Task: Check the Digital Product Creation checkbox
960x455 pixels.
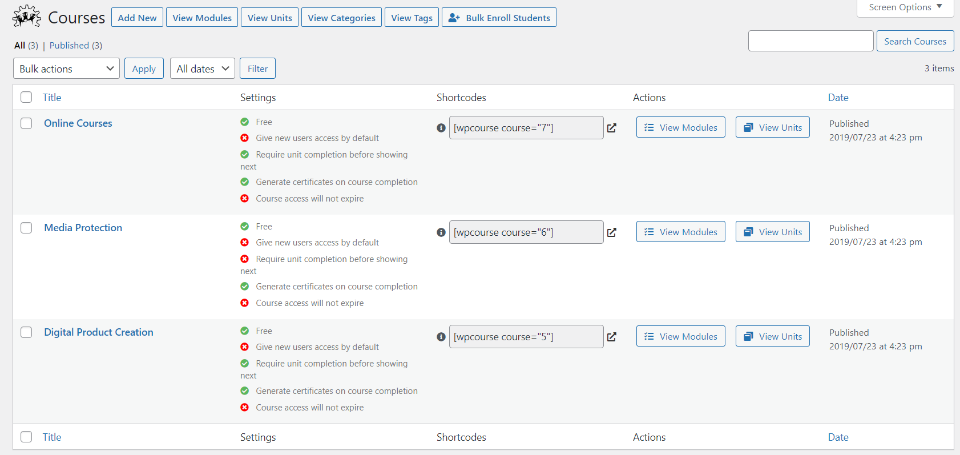Action: (x=26, y=332)
